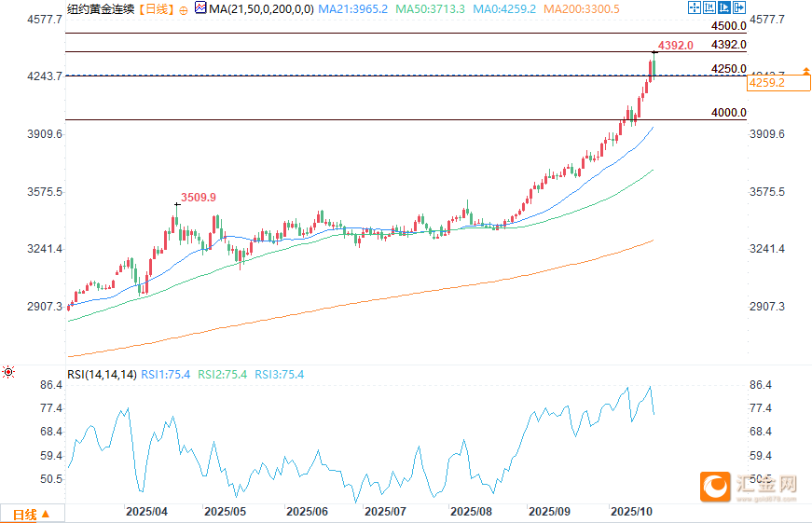Viewport: 812px width, 523px height.
Task: Click the RSI2:75.4 value
Action: tap(223, 375)
